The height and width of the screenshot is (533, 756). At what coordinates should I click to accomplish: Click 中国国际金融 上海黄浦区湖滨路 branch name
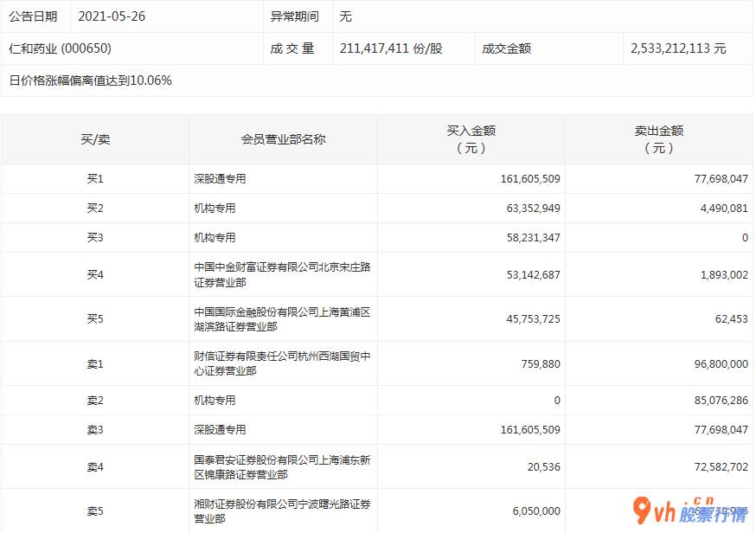[282, 319]
